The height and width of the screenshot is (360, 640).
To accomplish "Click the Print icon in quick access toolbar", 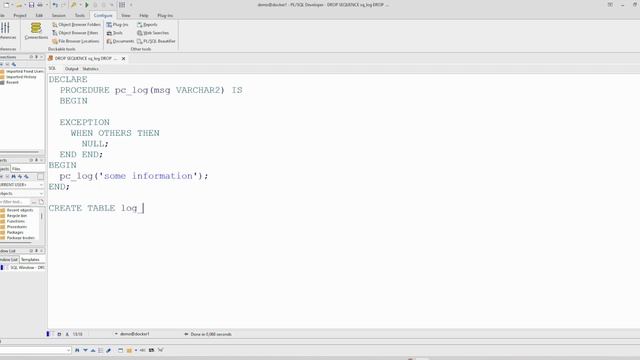I will [40, 5].
